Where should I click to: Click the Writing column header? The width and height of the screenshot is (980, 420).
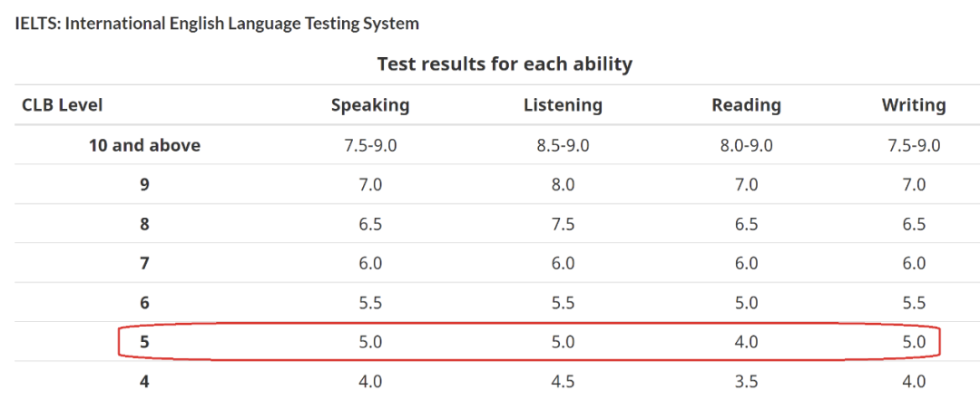click(914, 105)
